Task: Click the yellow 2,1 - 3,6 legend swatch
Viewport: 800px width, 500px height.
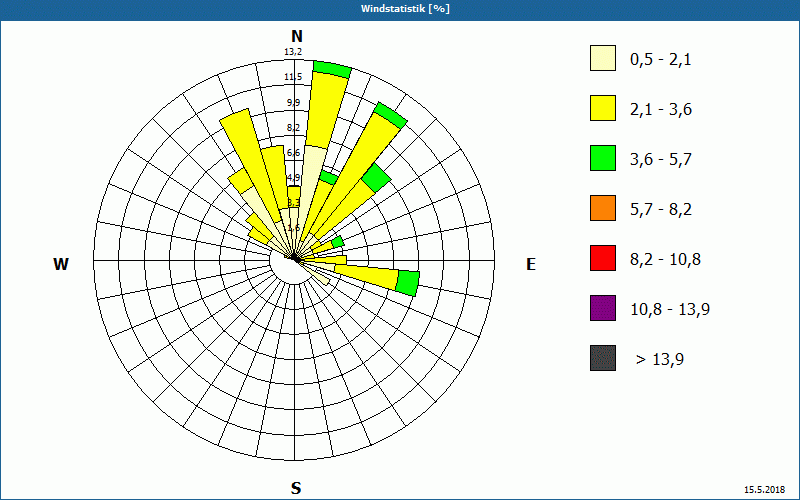Action: [603, 108]
